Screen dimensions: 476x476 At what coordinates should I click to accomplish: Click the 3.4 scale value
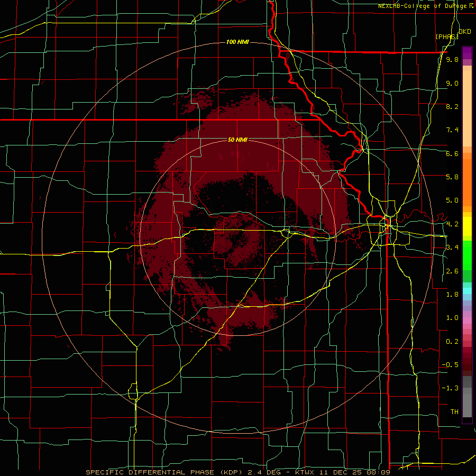[x=452, y=248]
